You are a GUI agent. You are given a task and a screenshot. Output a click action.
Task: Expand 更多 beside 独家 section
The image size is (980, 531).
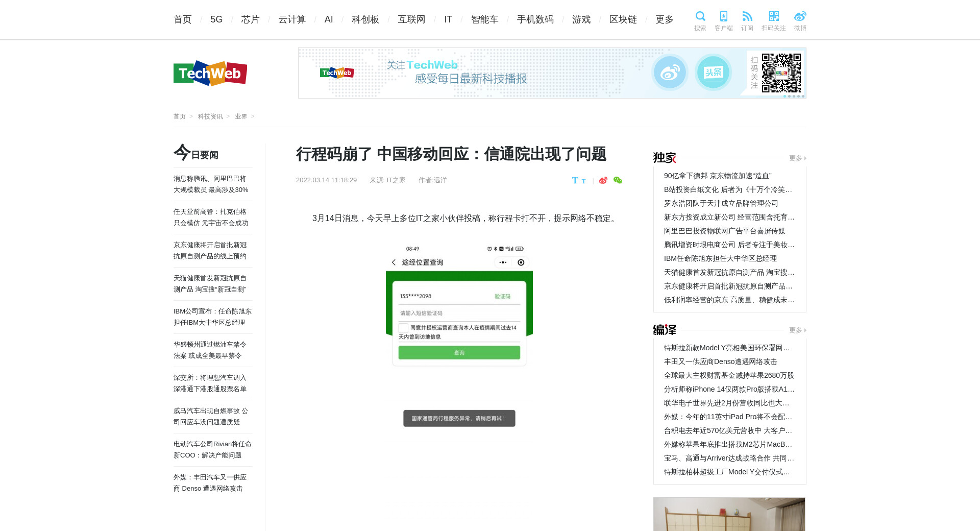point(797,158)
